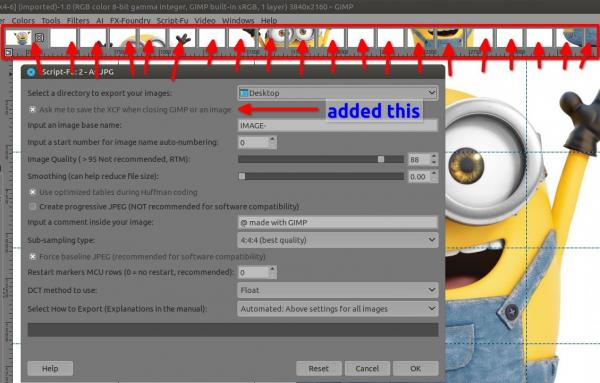This screenshot has width=600, height=383.
Task: Click the Desktop folder icon in the directory selector
Action: [x=243, y=93]
